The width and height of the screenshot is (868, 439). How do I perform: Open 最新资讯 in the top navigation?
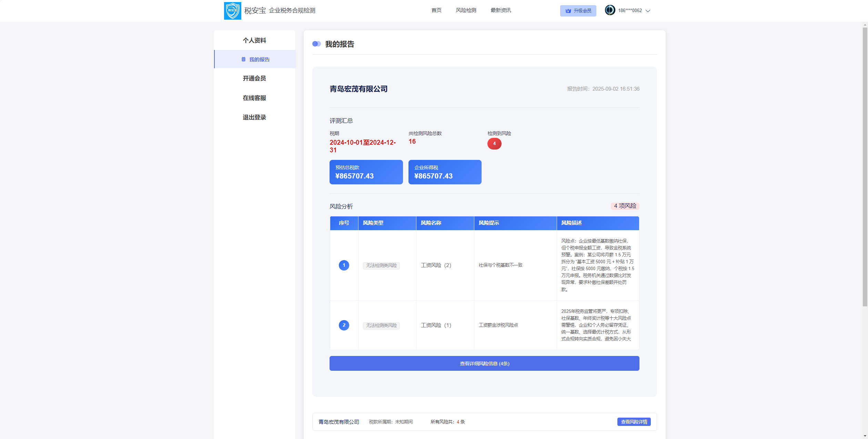pyautogui.click(x=501, y=10)
